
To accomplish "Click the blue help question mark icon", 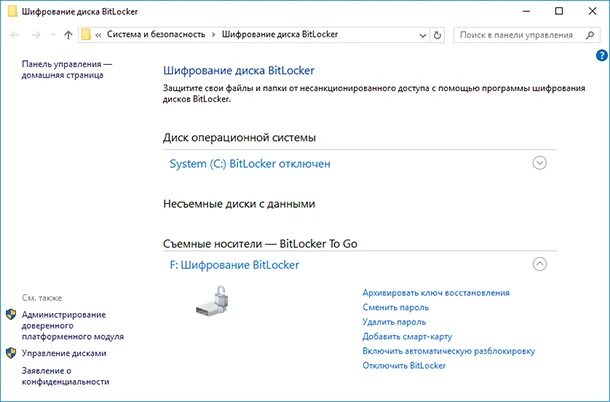I will pos(602,56).
